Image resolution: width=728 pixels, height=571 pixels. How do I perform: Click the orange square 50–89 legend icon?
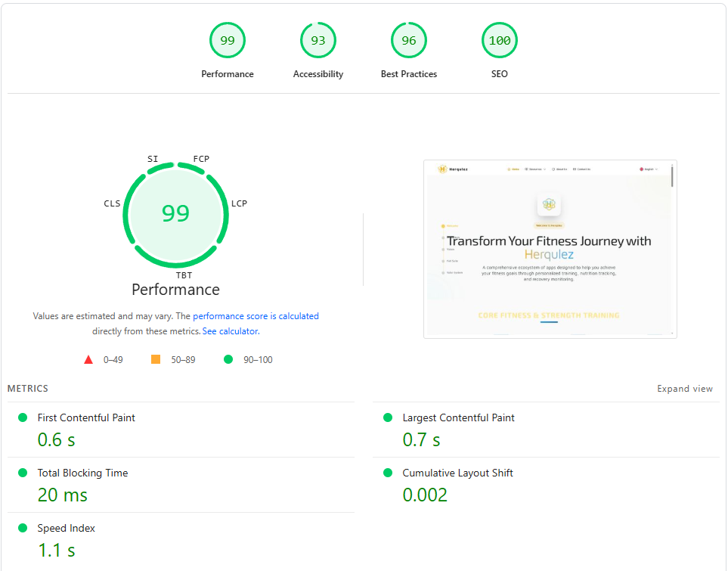click(x=156, y=360)
